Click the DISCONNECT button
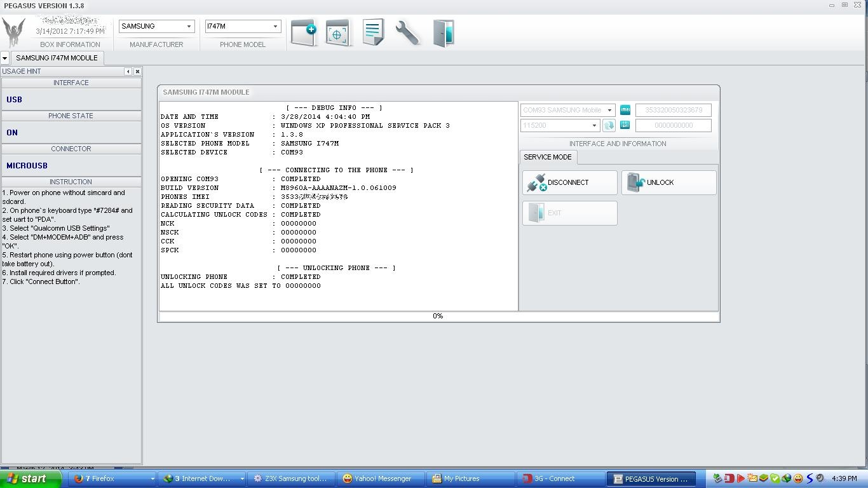This screenshot has width=868, height=488. coord(569,182)
